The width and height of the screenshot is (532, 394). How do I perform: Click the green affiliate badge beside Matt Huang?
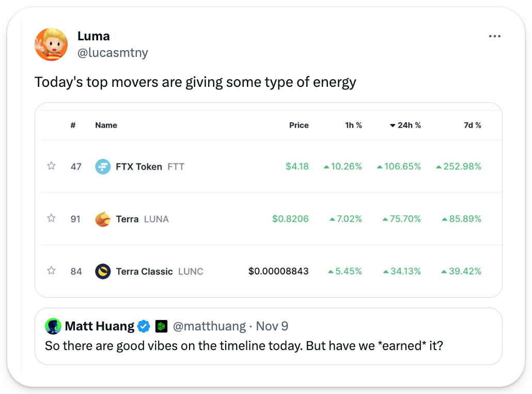point(161,326)
